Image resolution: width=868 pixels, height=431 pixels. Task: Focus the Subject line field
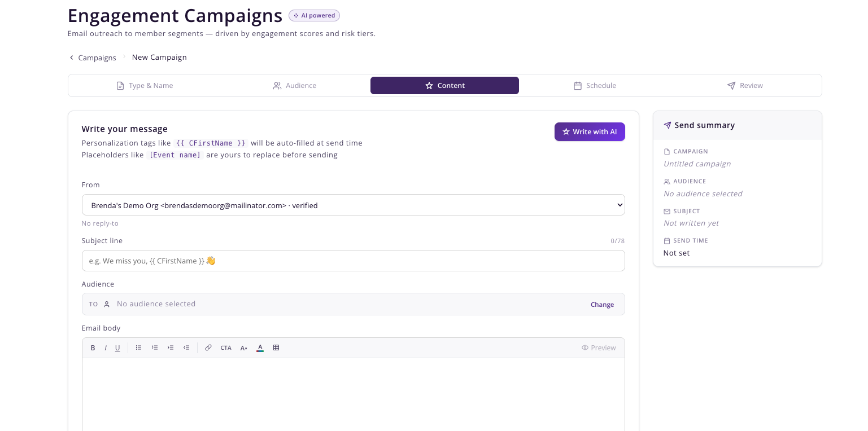coord(354,261)
